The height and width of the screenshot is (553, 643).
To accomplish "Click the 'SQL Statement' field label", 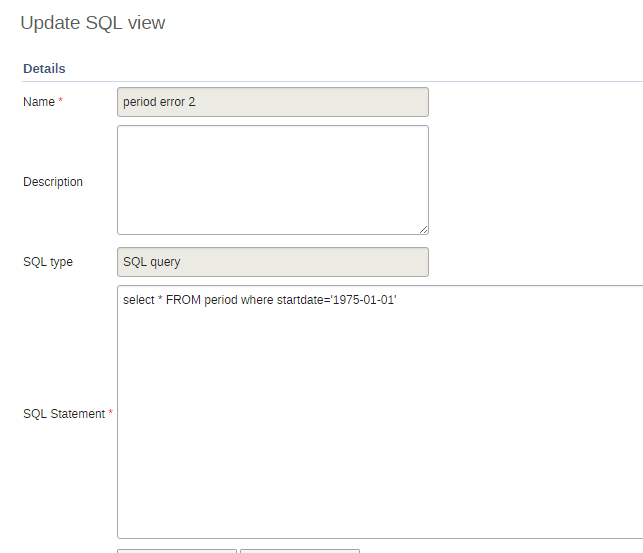I will (63, 414).
